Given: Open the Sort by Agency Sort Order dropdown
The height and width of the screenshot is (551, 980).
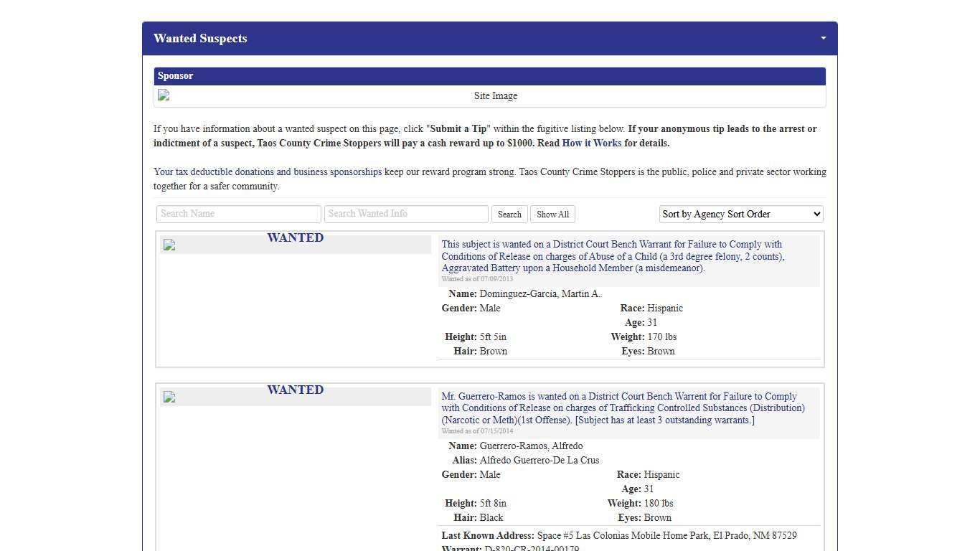Looking at the screenshot, I should pyautogui.click(x=741, y=214).
